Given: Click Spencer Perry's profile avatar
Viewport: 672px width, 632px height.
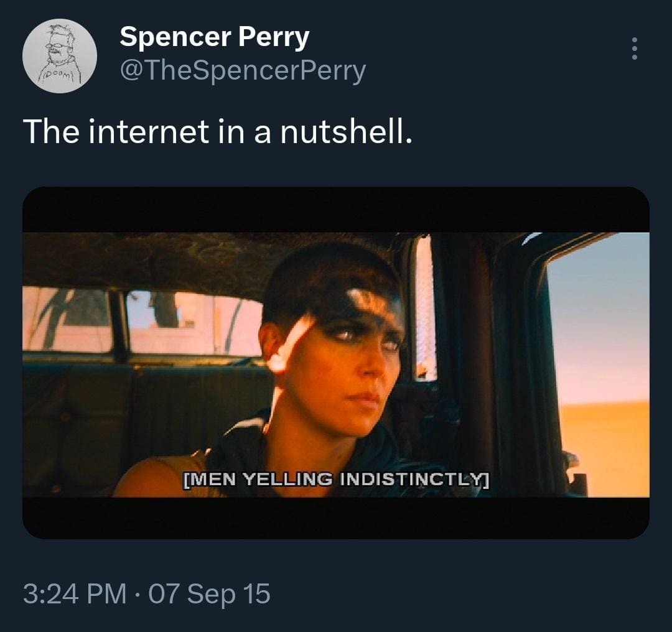Looking at the screenshot, I should (x=60, y=56).
